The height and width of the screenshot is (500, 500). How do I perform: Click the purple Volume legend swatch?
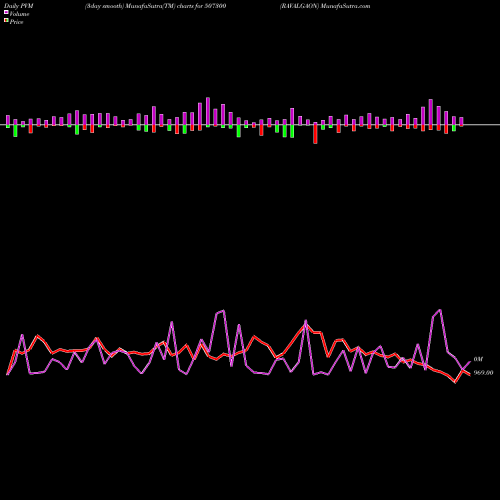coord(6,12)
